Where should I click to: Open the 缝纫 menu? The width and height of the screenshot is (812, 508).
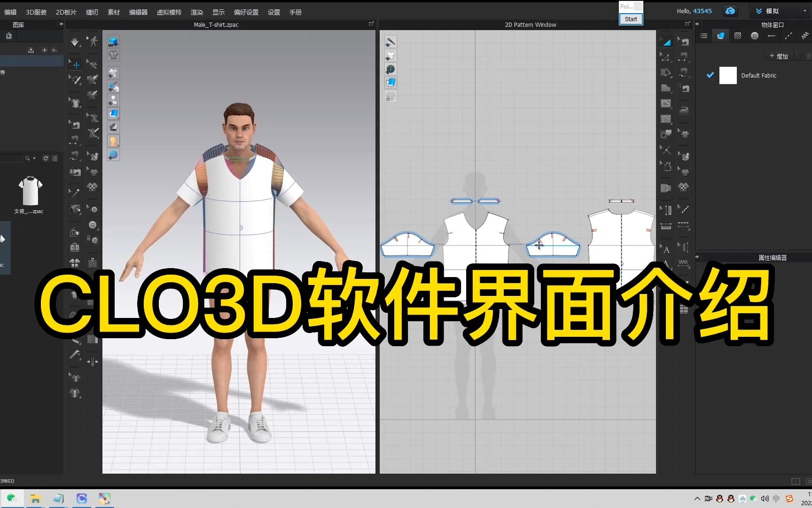92,12
